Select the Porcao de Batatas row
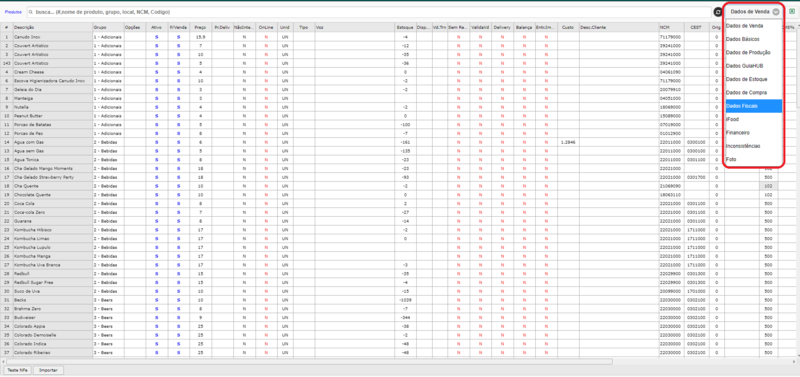The width and height of the screenshot is (800, 377). coord(53,124)
